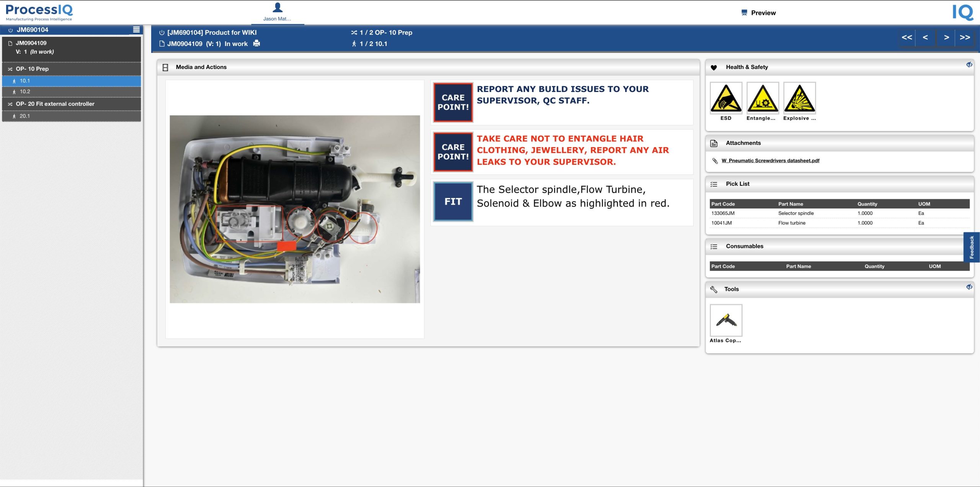The width and height of the screenshot is (980, 487).
Task: Click the wrench icon in Tools header
Action: click(x=714, y=289)
